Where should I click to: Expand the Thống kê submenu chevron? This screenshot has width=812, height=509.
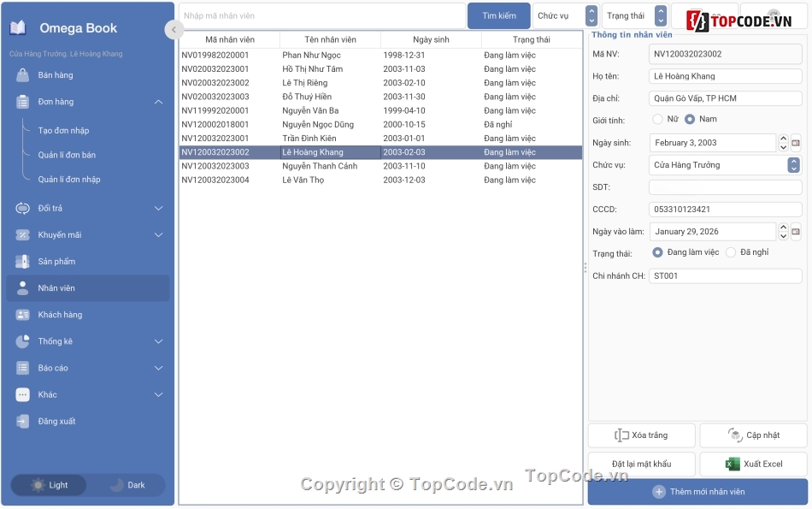(158, 341)
